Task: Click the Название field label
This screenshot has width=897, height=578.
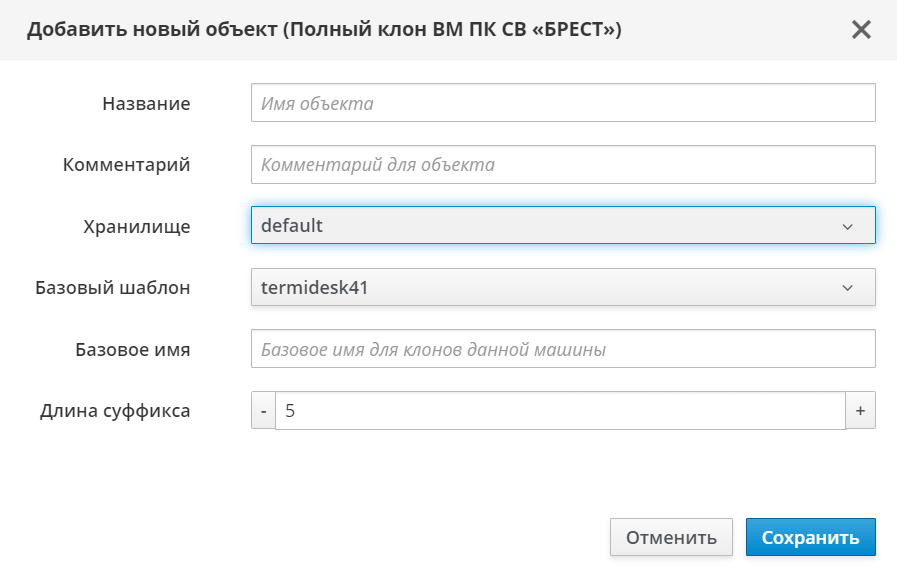Action: pyautogui.click(x=146, y=104)
